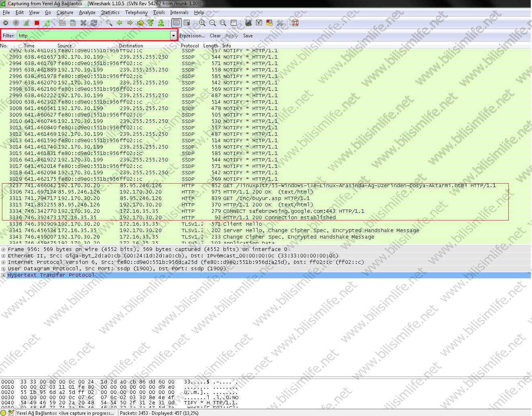Image resolution: width=532 pixels, height=416 pixels.
Task: Toggle packet list colorize button
Action: tap(176, 23)
